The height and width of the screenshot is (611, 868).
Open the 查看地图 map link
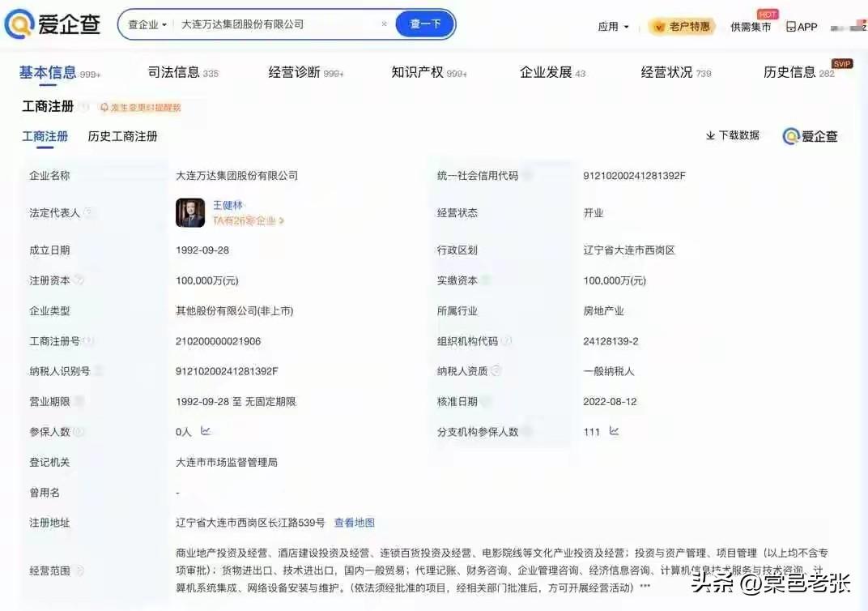355,523
